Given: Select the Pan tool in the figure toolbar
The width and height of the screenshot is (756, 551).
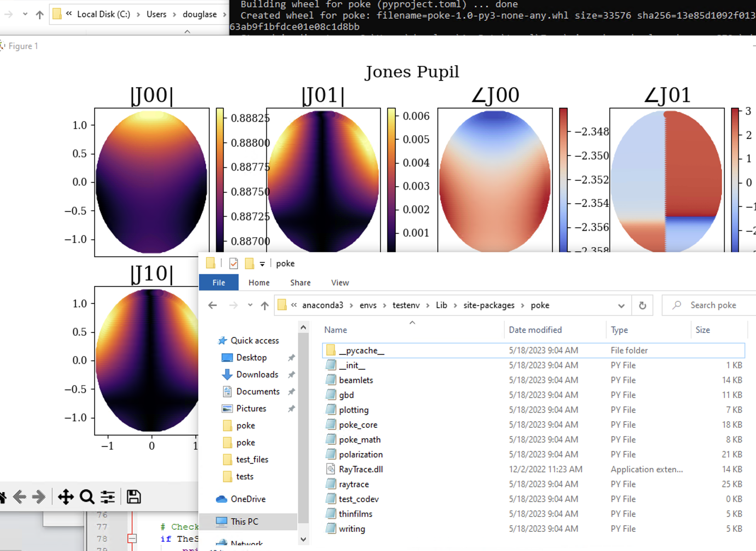Looking at the screenshot, I should pos(66,496).
